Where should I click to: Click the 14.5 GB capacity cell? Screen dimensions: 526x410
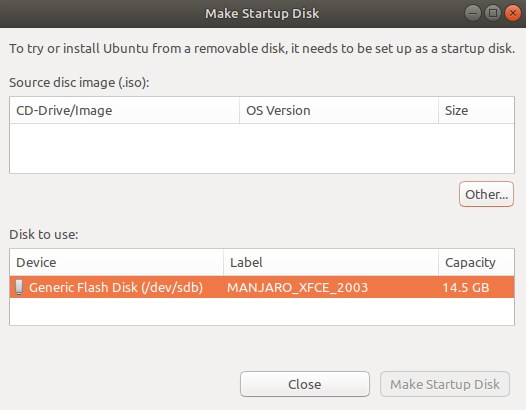(466, 288)
